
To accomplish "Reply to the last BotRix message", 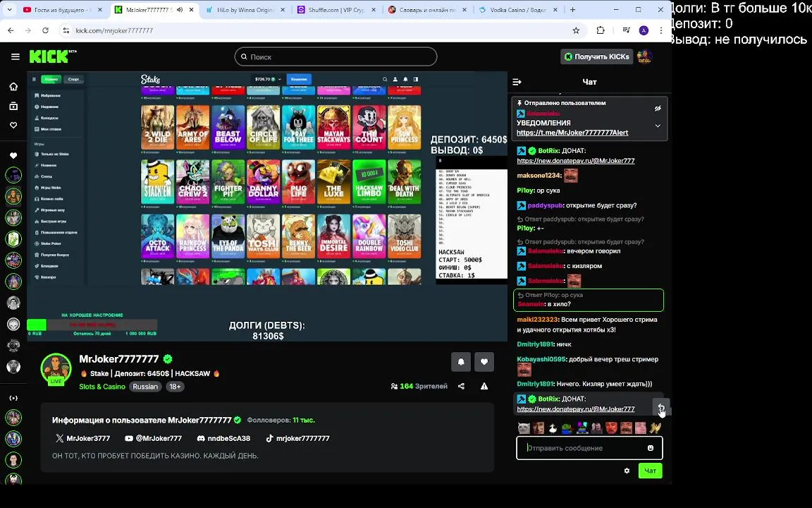I will (660, 406).
